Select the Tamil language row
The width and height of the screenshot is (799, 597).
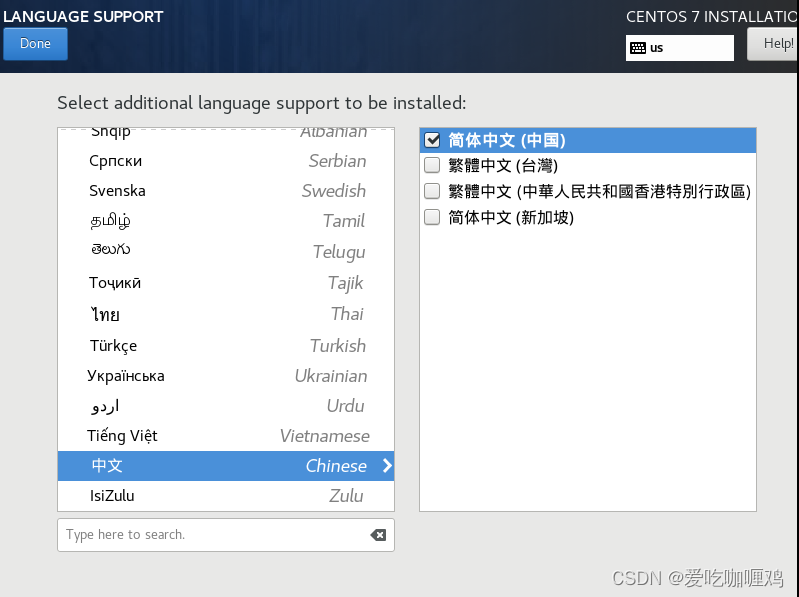(226, 221)
